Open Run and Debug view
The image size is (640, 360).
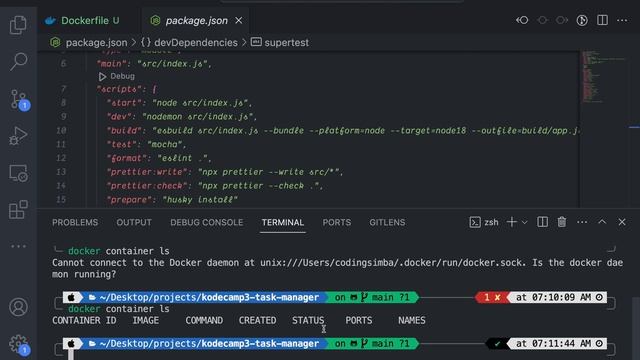[18, 136]
